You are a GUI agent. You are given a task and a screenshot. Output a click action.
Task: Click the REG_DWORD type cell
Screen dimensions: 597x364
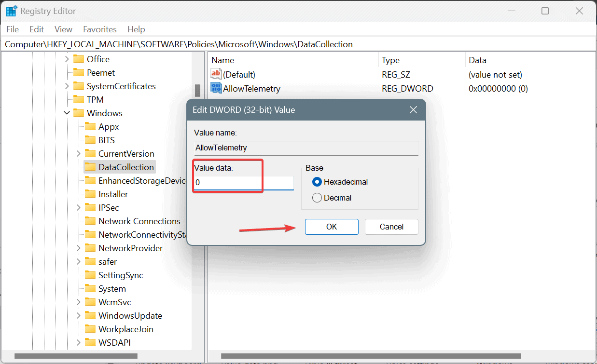click(x=407, y=89)
